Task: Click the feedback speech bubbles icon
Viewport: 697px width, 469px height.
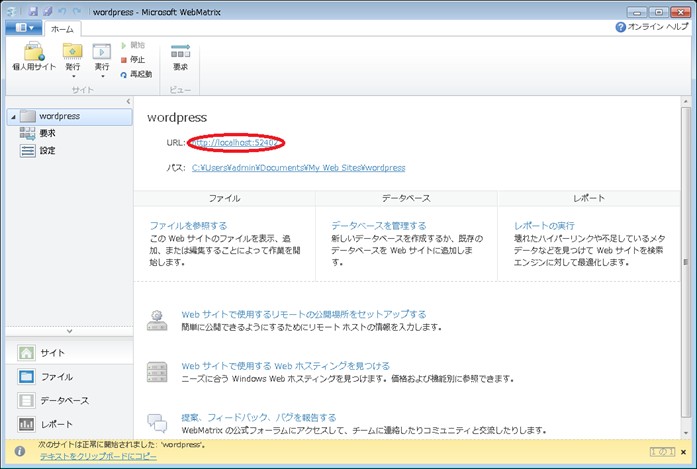Action: click(x=157, y=423)
